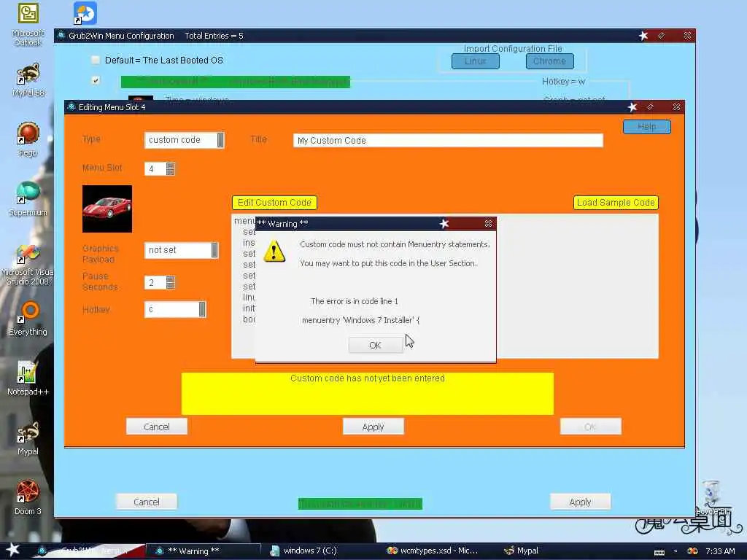The height and width of the screenshot is (560, 747).
Task: Open the Microsoft Visual Studio 2008 shortcut
Action: [x=28, y=265]
